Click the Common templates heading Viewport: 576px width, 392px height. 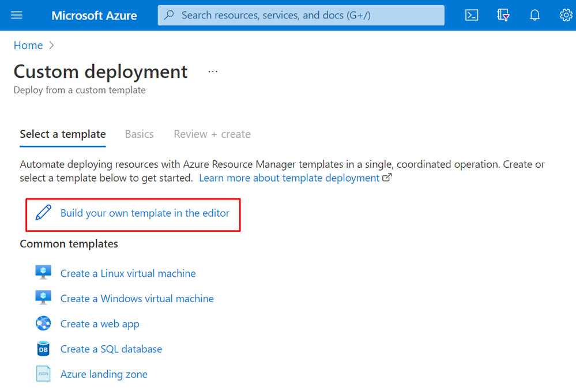click(69, 244)
